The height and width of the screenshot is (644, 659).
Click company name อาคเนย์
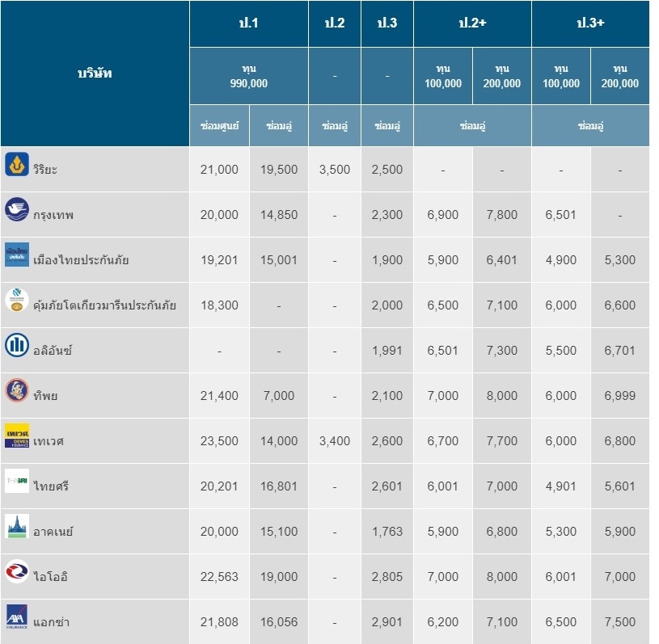(53, 532)
